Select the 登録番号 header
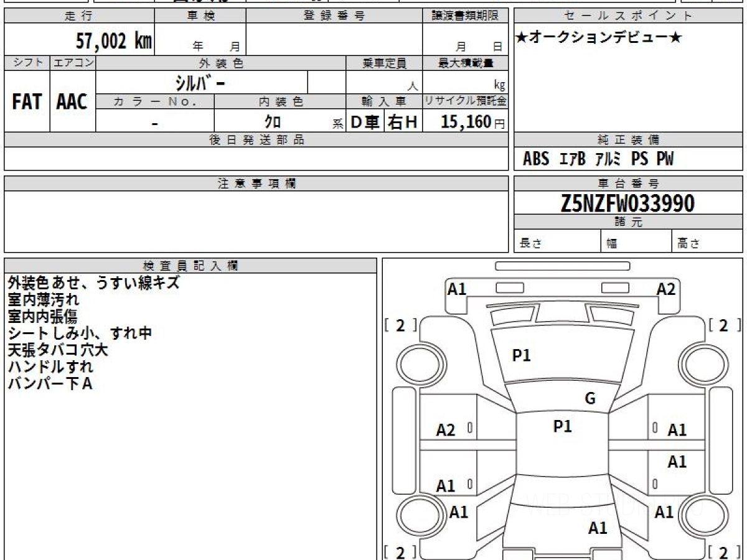The width and height of the screenshot is (747, 560). [334, 16]
